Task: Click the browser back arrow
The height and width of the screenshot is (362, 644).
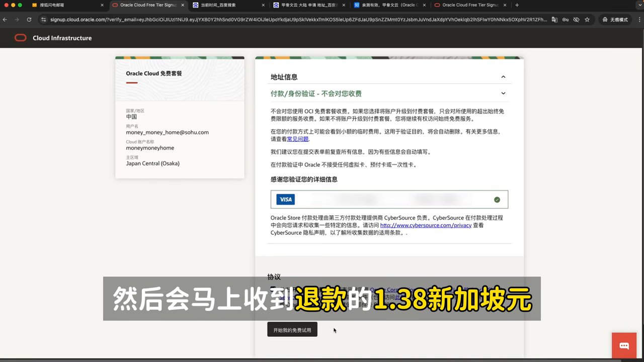Action: click(5, 20)
